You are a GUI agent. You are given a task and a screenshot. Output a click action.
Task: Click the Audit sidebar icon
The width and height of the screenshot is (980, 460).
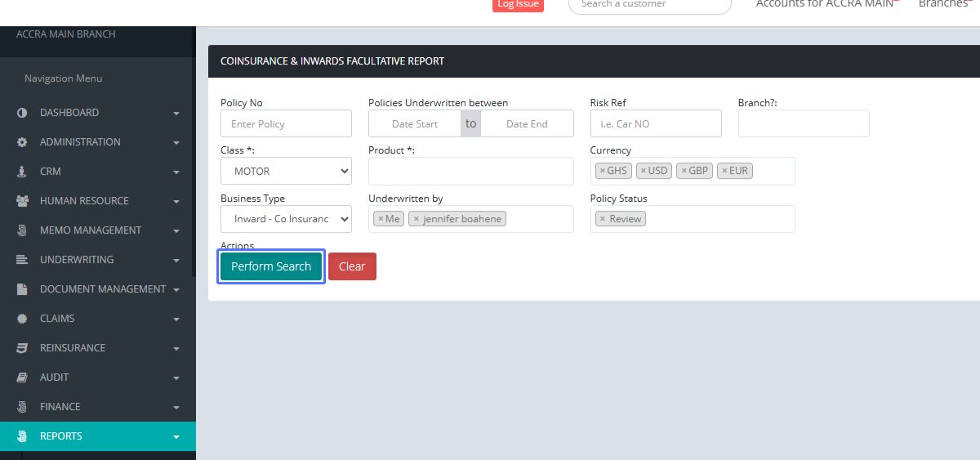22,377
